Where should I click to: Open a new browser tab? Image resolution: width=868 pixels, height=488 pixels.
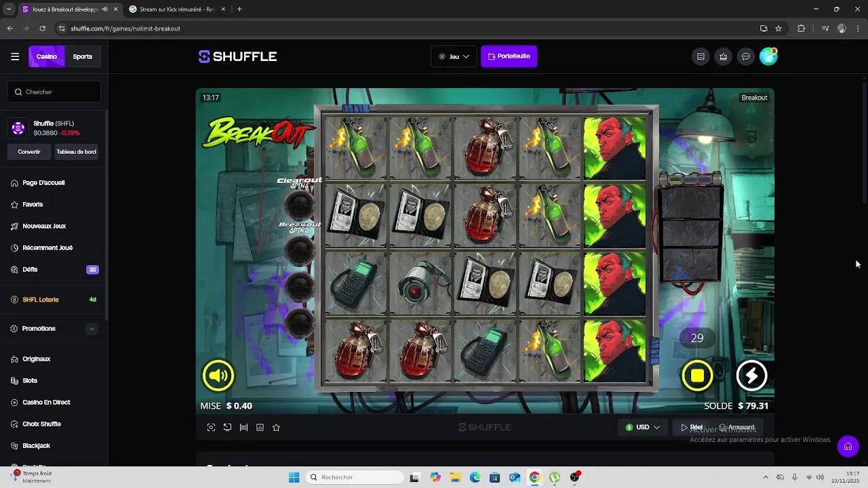[x=239, y=9]
